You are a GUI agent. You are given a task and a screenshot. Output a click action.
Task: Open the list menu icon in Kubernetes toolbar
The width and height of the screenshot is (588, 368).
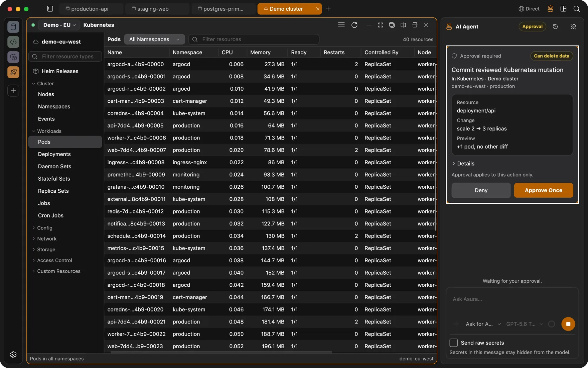[x=341, y=25]
